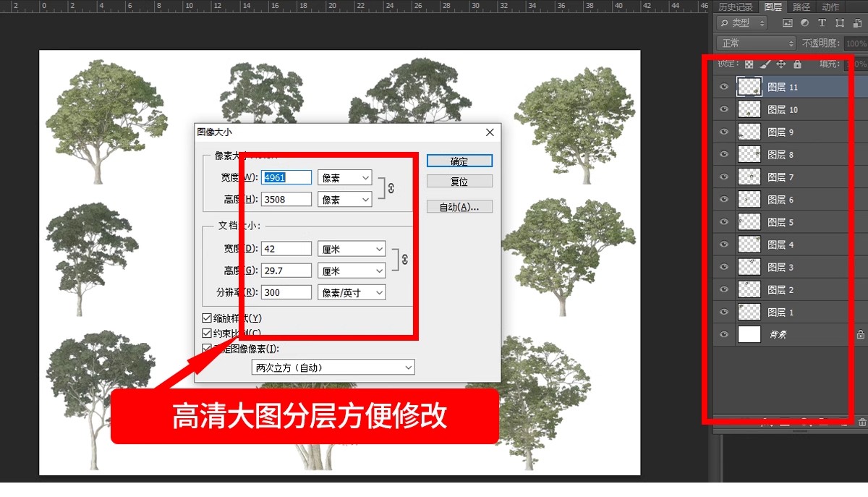Open the 正常 blend mode dropdown
Image resolution: width=868 pixels, height=497 pixels.
754,42
